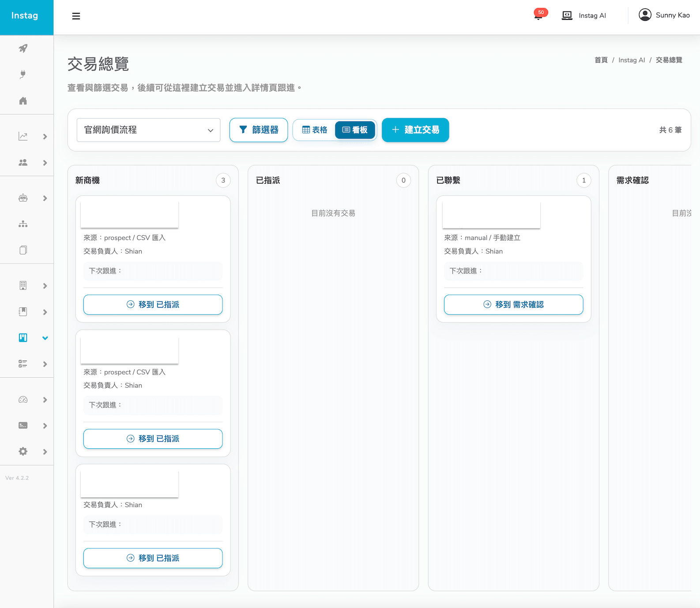Screen dimensions: 700x608
Task: Click the 交易總覽 breadcrumb item
Action: pyautogui.click(x=669, y=60)
